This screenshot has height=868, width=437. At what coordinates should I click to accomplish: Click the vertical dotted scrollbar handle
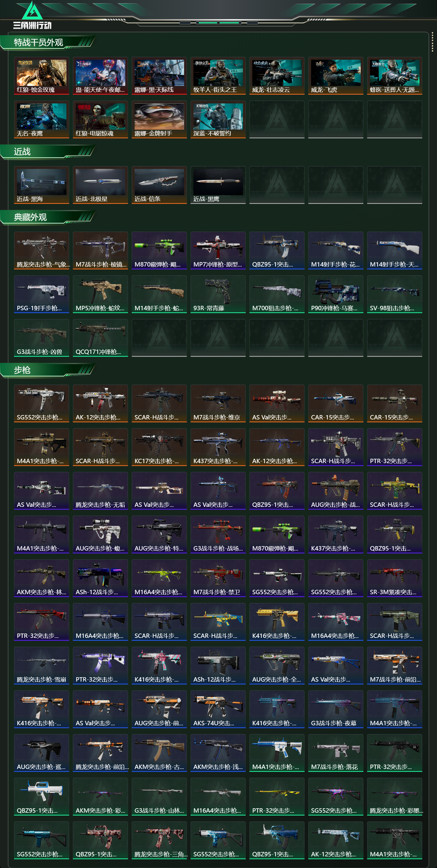click(433, 42)
